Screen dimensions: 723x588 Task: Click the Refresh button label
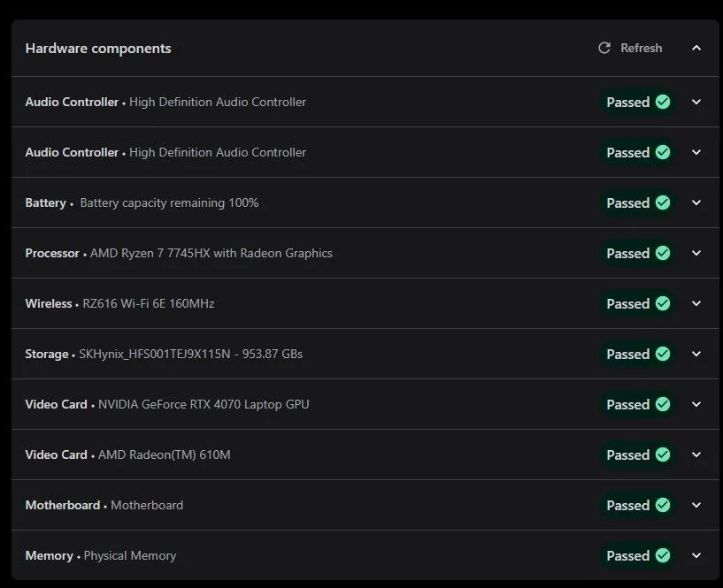point(641,48)
